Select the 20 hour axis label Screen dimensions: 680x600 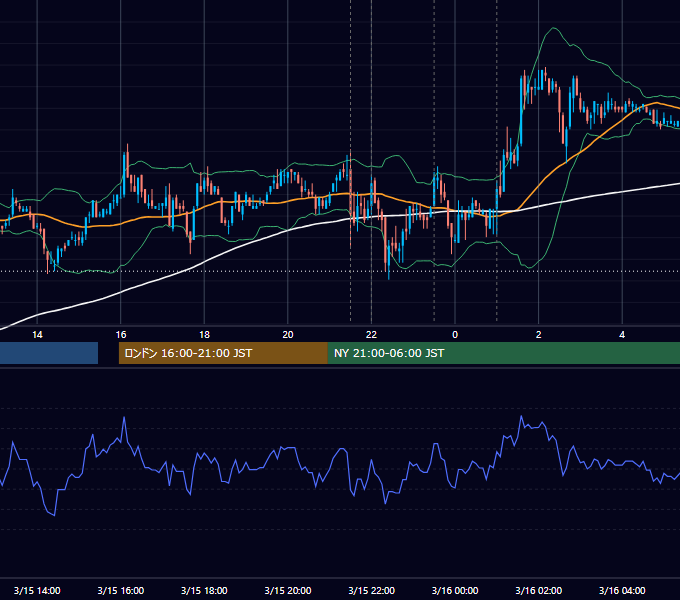(288, 335)
